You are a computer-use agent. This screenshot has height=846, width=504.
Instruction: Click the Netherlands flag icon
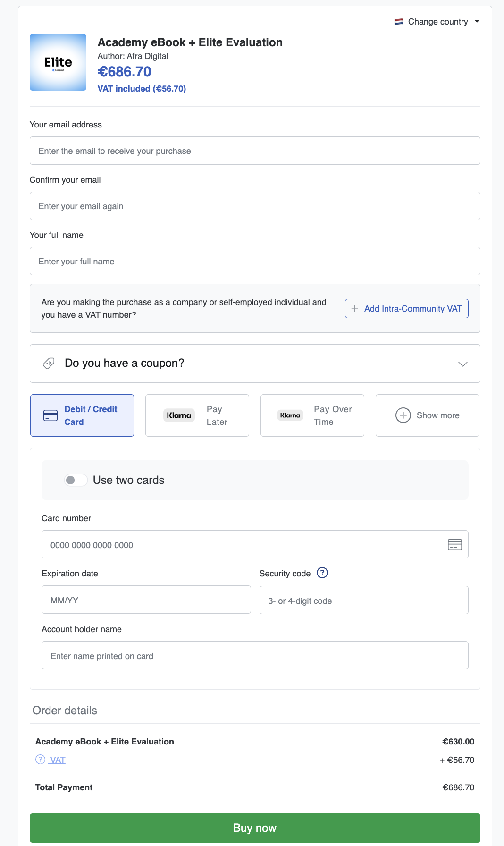(399, 22)
